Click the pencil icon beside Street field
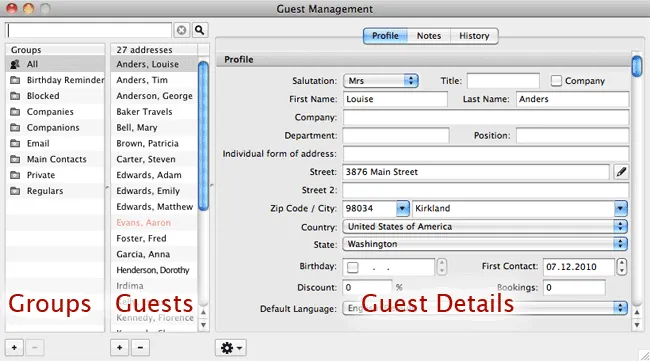This screenshot has width=650, height=361. pyautogui.click(x=621, y=172)
